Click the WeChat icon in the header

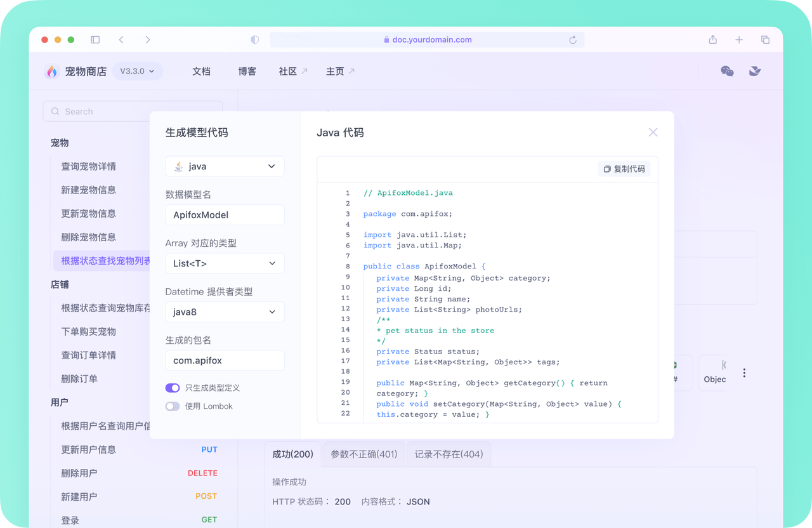[727, 71]
